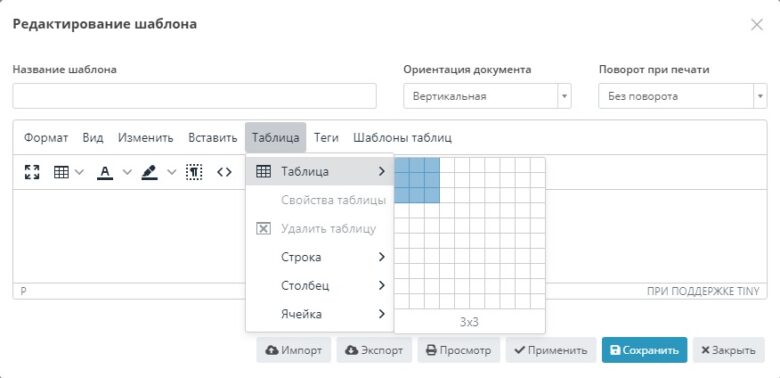This screenshot has height=378, width=780.
Task: Open the Шаблоны таблиц menu
Action: [402, 138]
